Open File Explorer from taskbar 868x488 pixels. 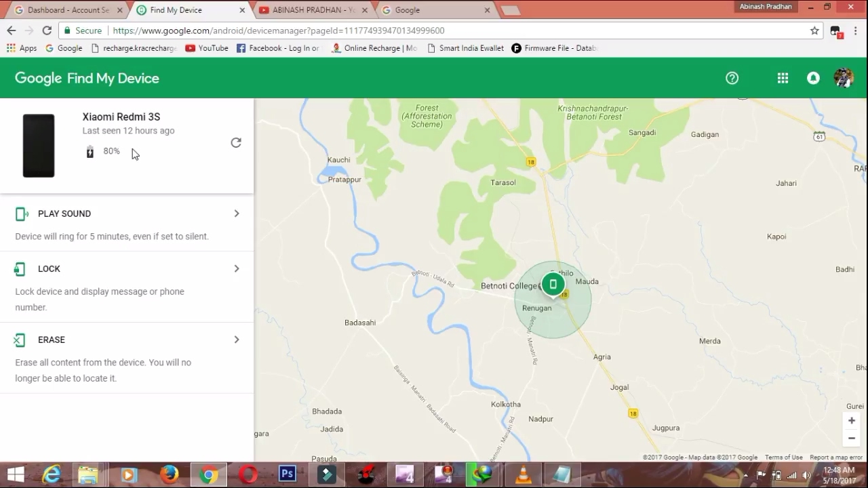coord(88,474)
